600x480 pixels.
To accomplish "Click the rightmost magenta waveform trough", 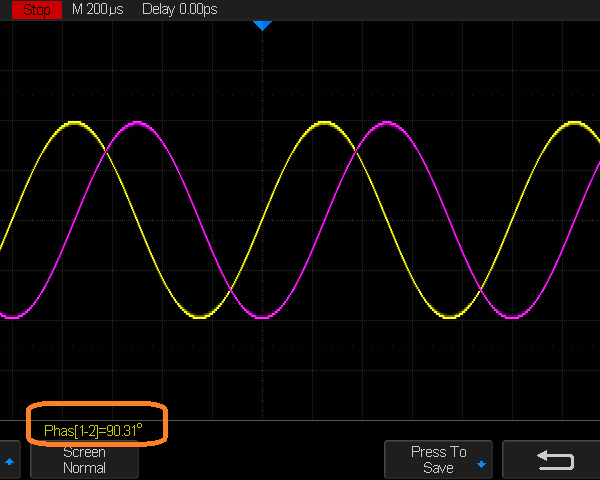I will (x=512, y=317).
